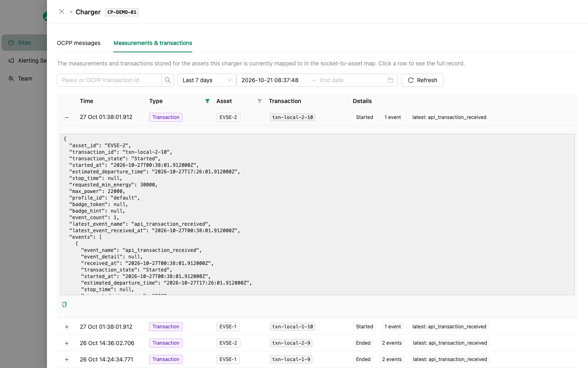Switch to OCPP messages tab
This screenshot has height=368, width=588.
[x=79, y=43]
